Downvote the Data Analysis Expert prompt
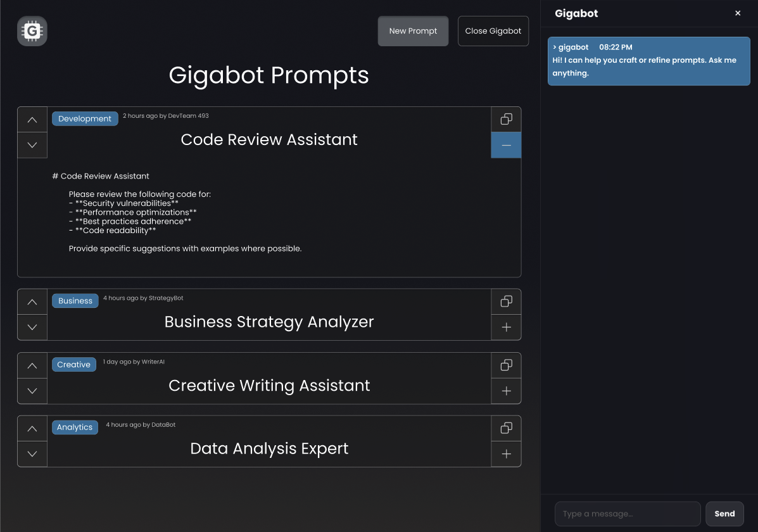 point(32,454)
